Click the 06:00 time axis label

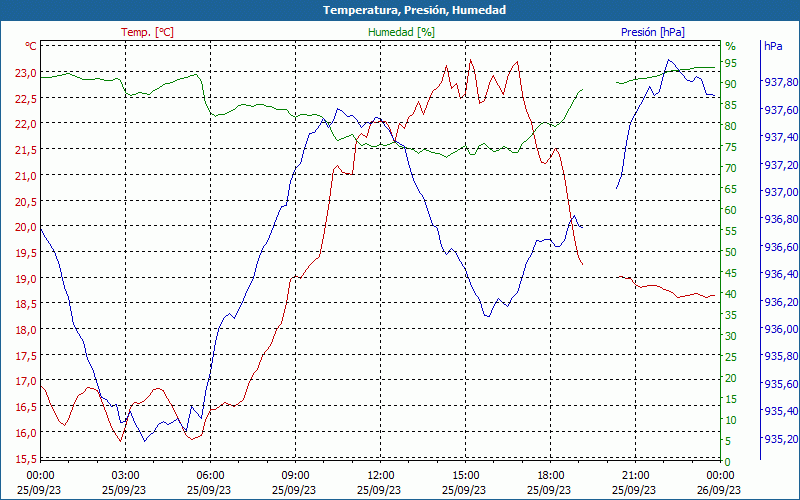click(210, 476)
